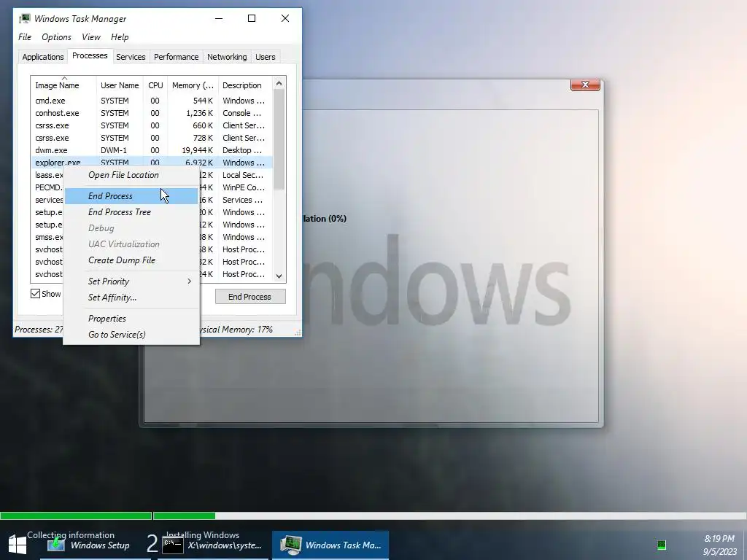Click the green CPU meter tray icon
Viewport: 747px width, 560px height.
point(661,545)
